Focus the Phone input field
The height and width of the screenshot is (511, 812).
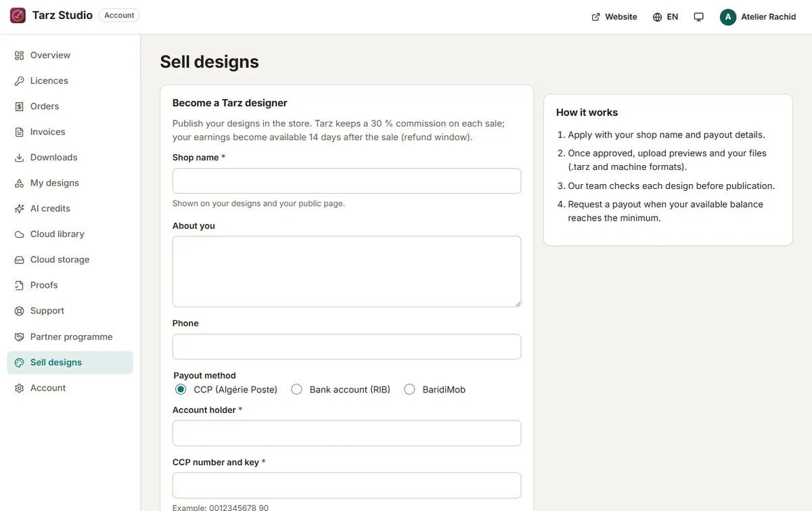point(346,347)
